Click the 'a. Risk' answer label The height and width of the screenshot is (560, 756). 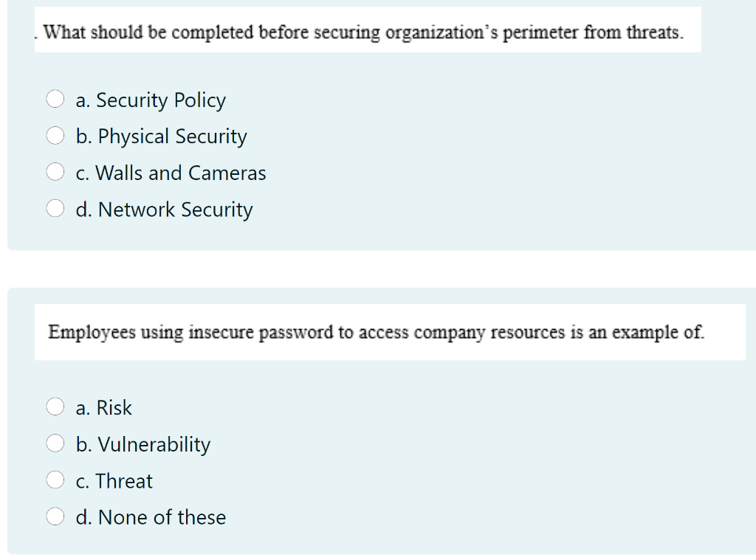pyautogui.click(x=103, y=408)
